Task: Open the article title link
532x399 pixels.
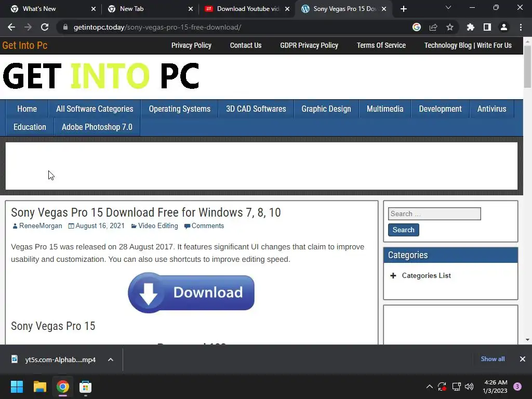Action: pos(146,212)
